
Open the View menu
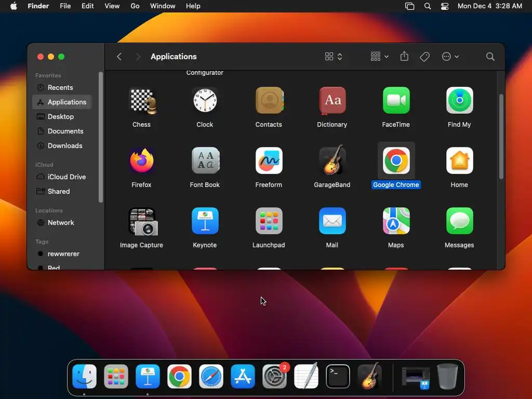click(112, 6)
